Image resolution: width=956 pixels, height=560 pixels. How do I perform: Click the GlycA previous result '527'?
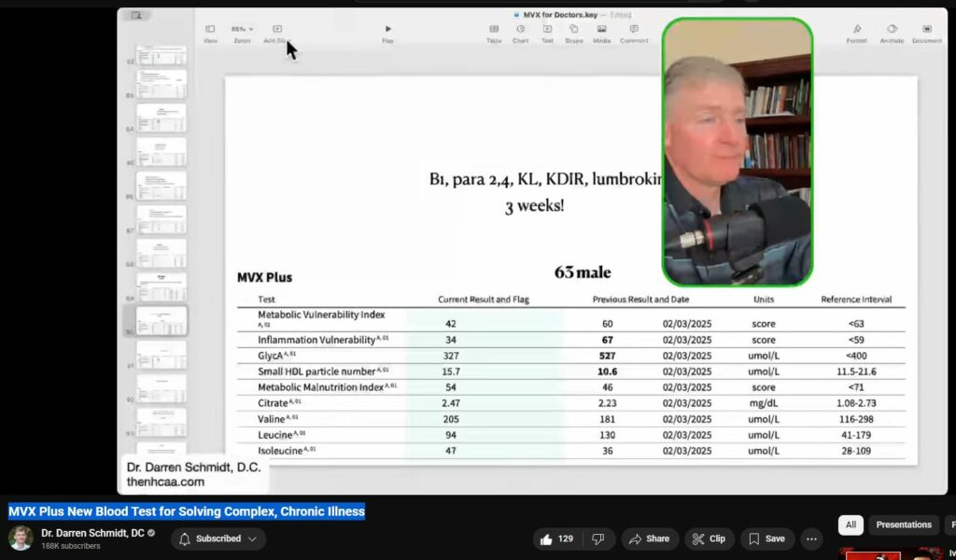pos(607,356)
